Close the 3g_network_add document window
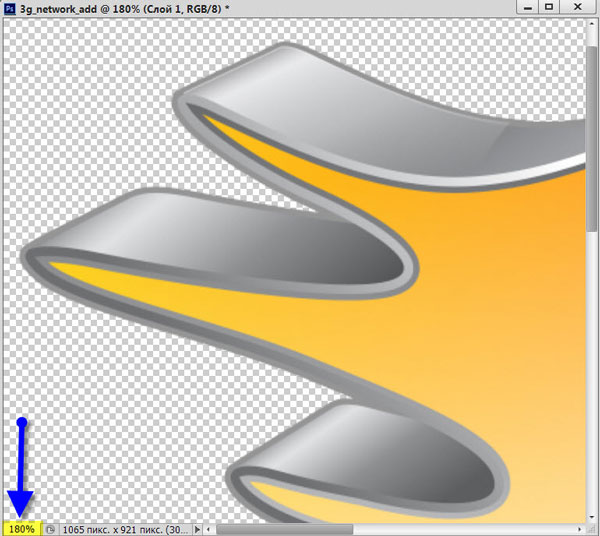 point(580,7)
